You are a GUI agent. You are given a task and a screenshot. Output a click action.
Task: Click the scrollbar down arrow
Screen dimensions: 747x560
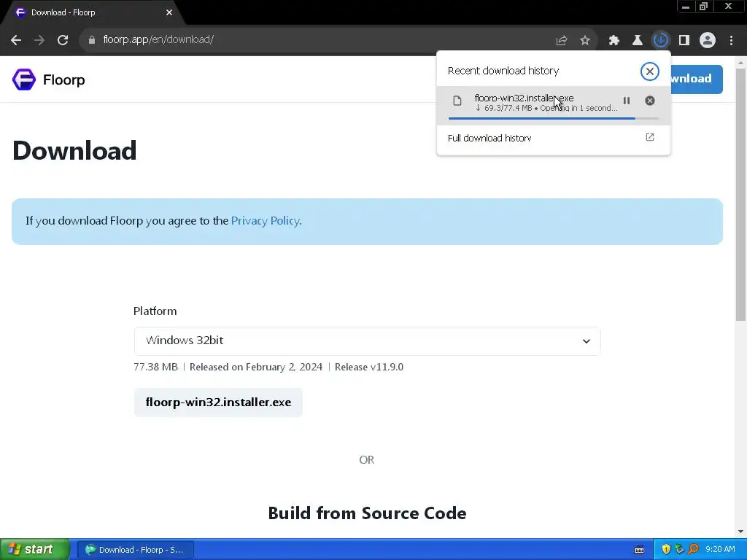(740, 532)
